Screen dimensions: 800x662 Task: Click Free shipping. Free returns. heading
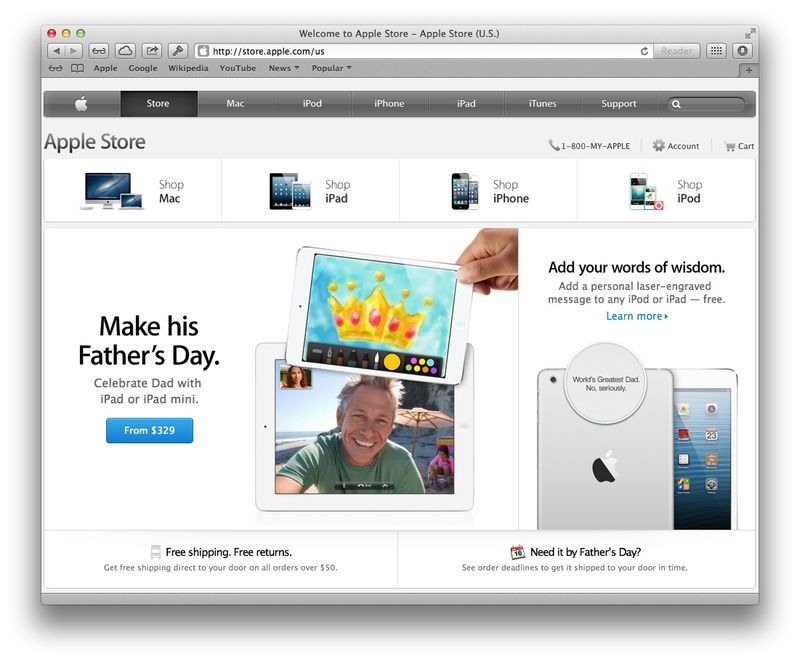click(x=229, y=552)
